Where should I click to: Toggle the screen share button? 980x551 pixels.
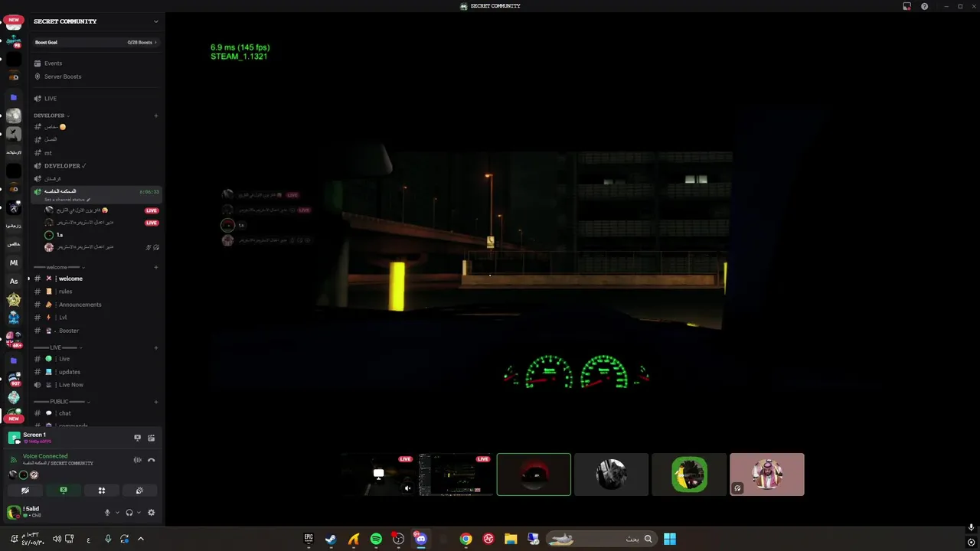coord(64,491)
